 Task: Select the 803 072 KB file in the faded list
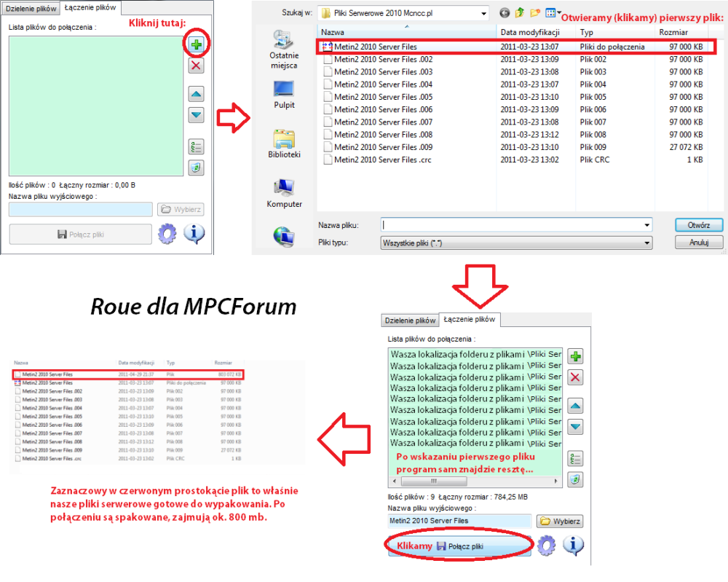[127, 374]
